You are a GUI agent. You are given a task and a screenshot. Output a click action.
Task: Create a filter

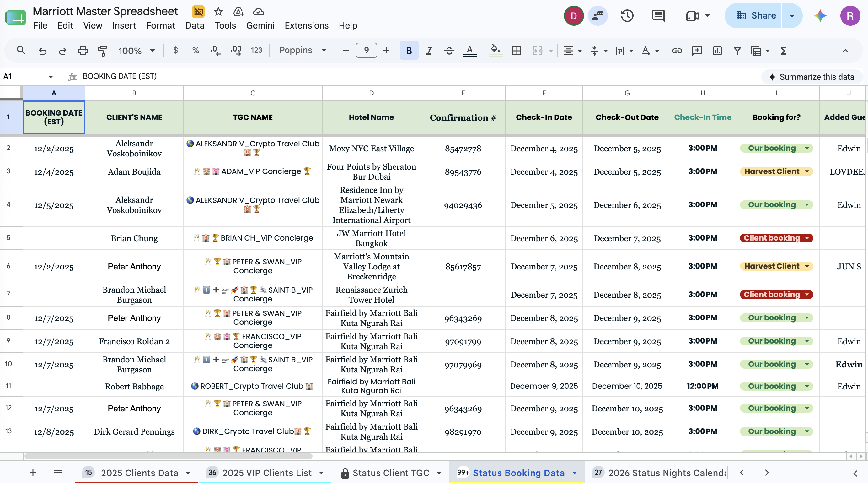tap(737, 51)
